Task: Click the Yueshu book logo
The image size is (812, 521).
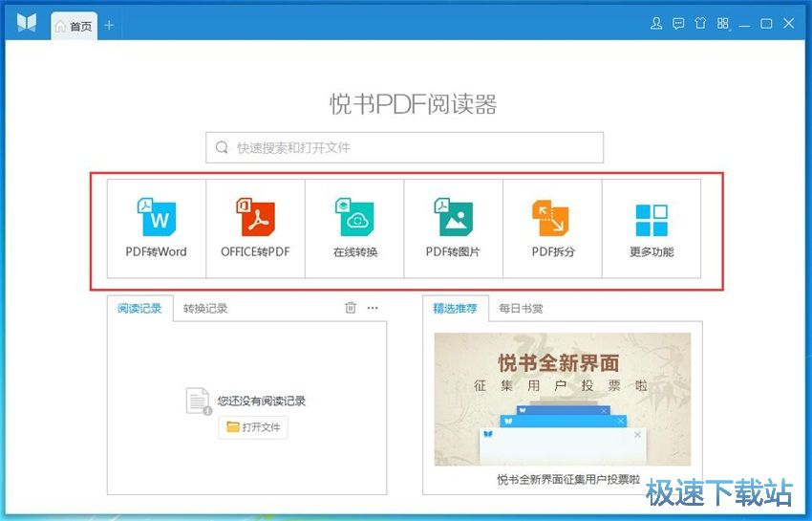Action: tap(27, 23)
